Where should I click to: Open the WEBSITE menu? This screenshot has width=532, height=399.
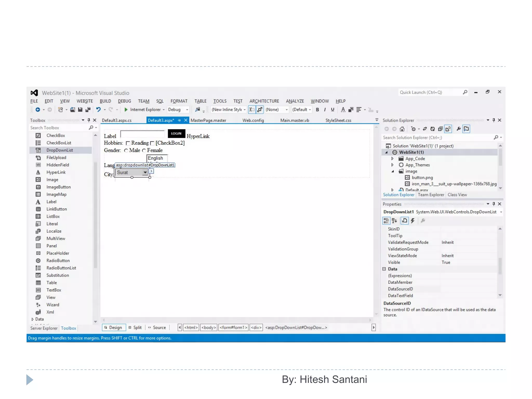click(x=84, y=101)
